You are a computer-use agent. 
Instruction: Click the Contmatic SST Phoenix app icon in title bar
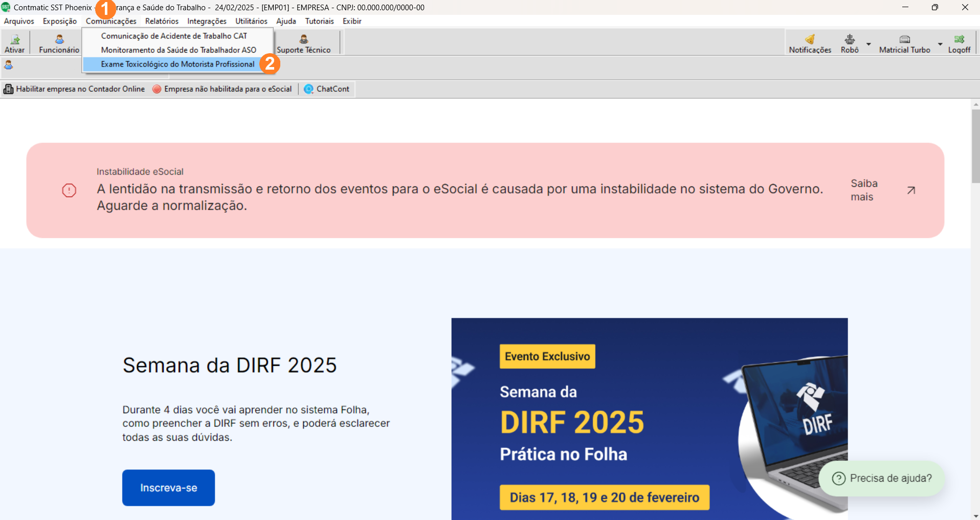(6, 7)
